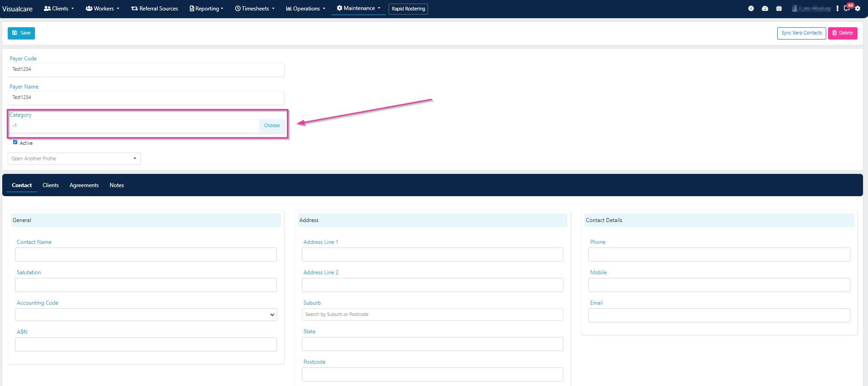Click the Address section header
Image resolution: width=868 pixels, height=386 pixels.
432,220
